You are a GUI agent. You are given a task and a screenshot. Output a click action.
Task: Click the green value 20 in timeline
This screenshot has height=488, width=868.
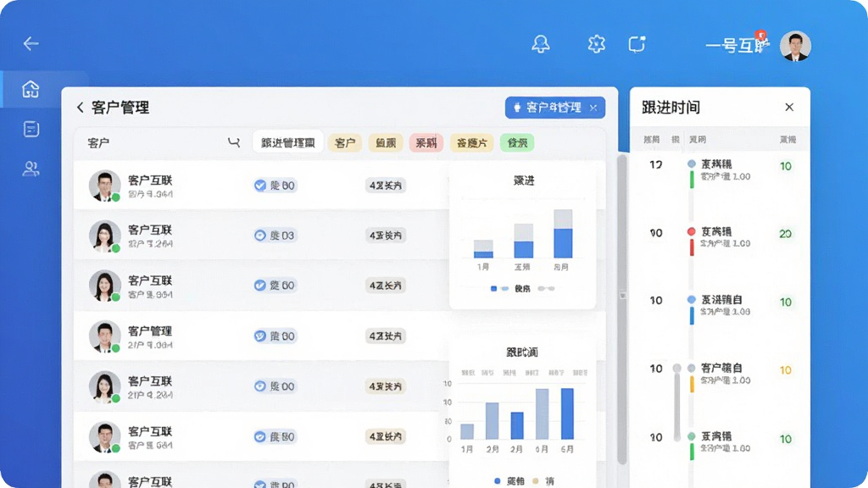(785, 234)
